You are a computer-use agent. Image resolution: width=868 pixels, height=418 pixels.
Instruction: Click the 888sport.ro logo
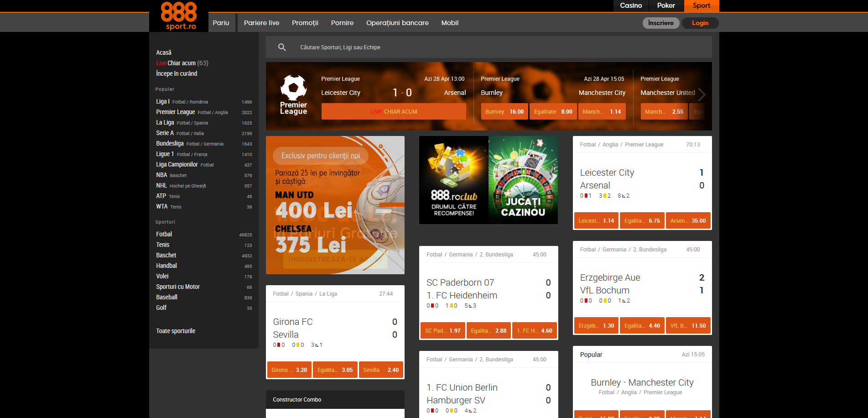pyautogui.click(x=179, y=16)
